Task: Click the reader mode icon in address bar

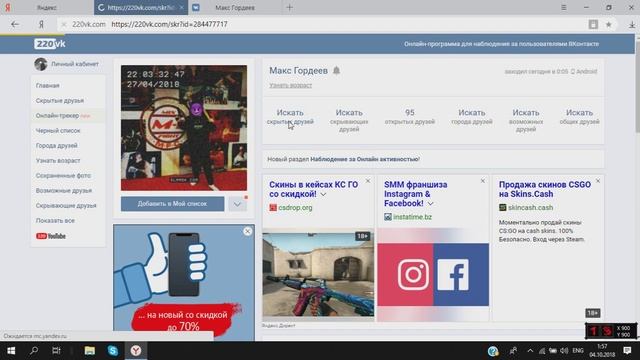Action: point(593,24)
